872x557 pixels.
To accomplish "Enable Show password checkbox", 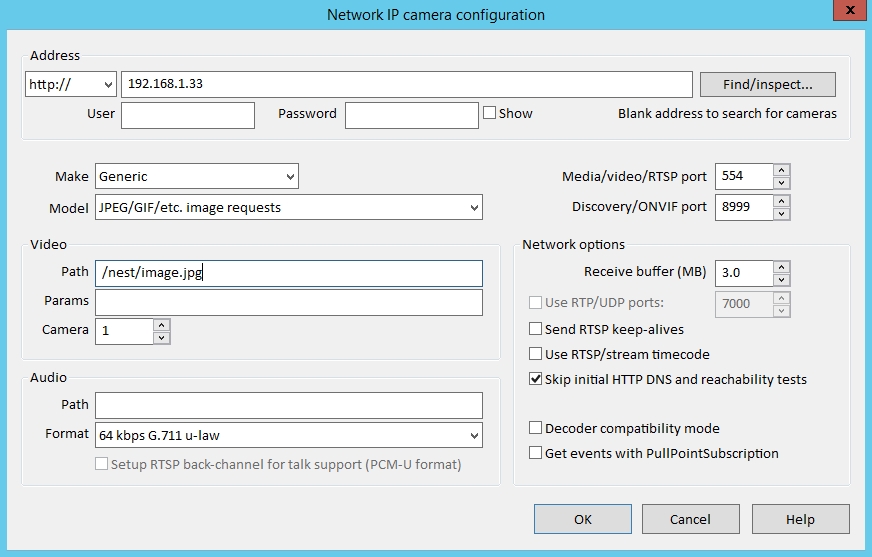I will pos(490,113).
